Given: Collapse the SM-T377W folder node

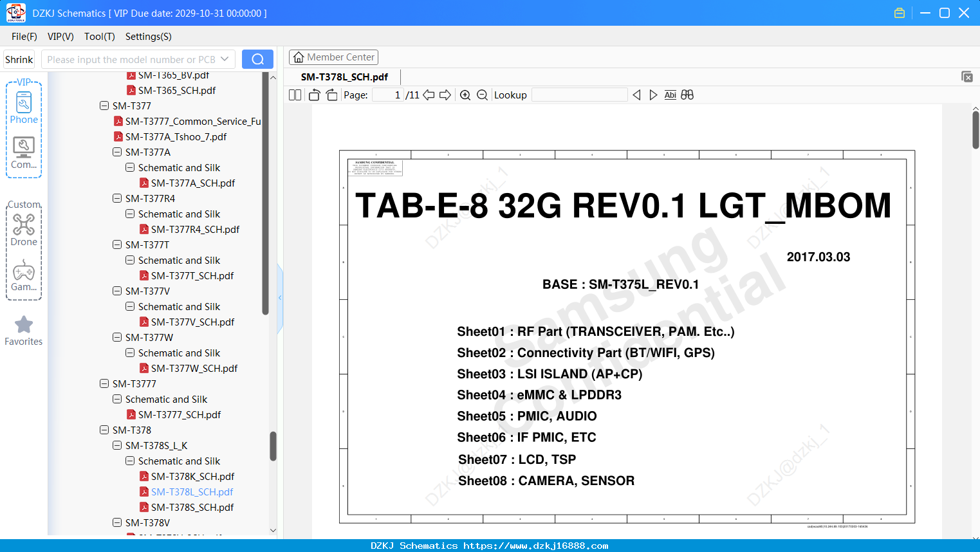Looking at the screenshot, I should 117,337.
